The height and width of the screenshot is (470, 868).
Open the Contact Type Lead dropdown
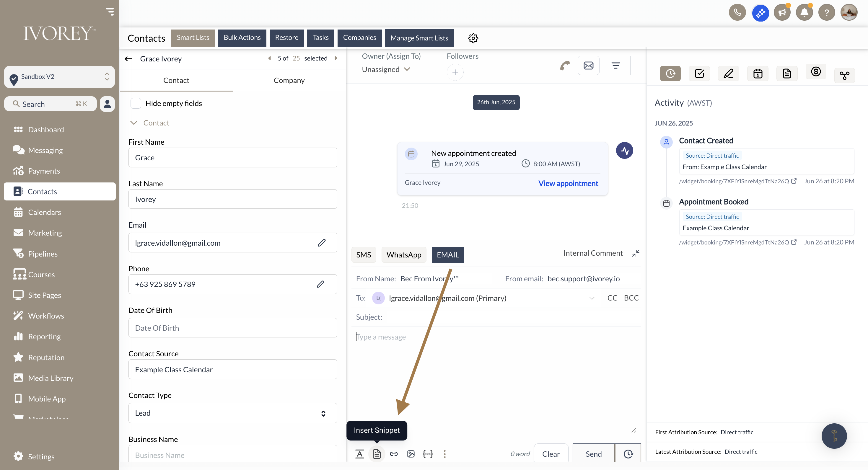[x=232, y=413]
